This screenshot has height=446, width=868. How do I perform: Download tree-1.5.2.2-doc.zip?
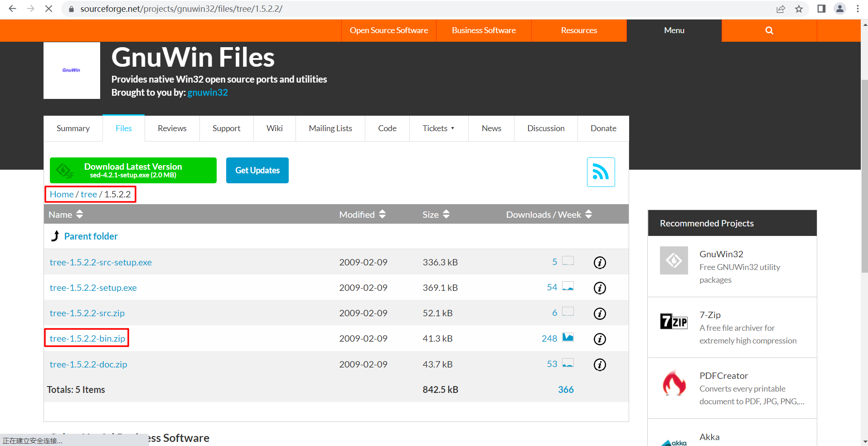[x=88, y=364]
